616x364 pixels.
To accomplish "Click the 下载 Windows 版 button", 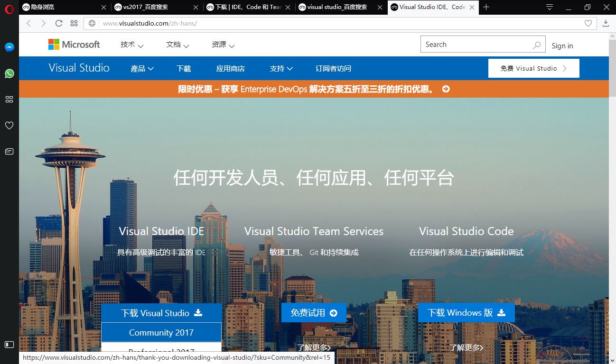I will 467,313.
